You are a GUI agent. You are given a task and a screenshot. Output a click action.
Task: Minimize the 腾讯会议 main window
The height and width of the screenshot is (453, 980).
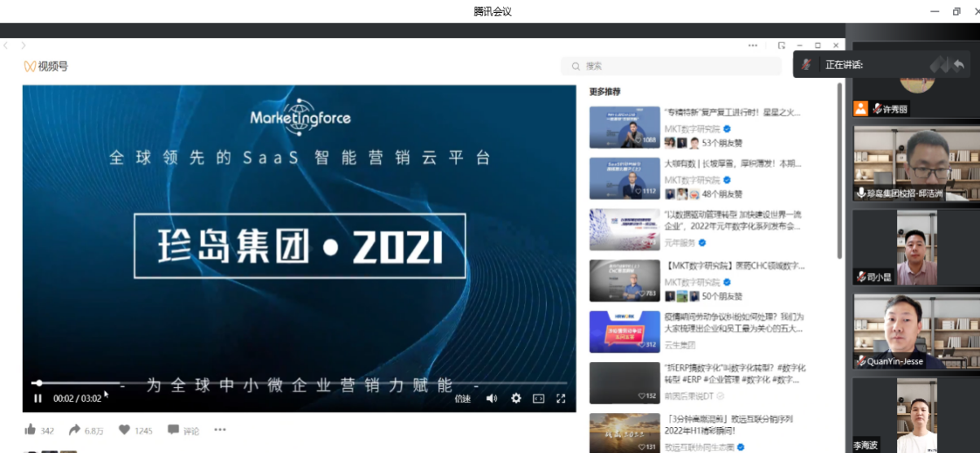(934, 11)
